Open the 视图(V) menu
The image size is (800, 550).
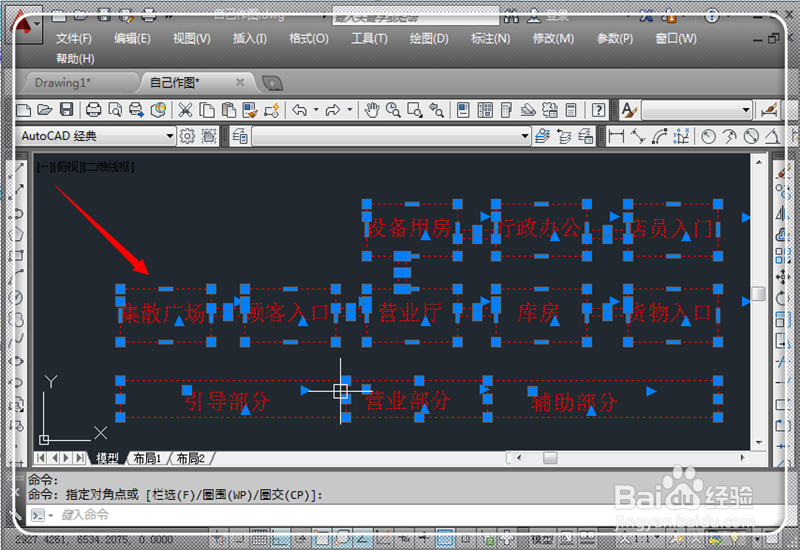pyautogui.click(x=191, y=39)
